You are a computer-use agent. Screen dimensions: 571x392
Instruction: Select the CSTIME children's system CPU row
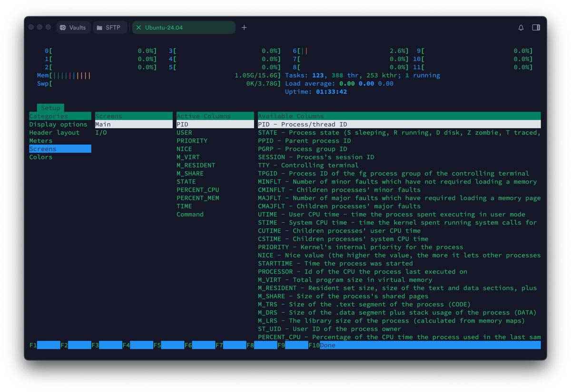tap(399, 239)
